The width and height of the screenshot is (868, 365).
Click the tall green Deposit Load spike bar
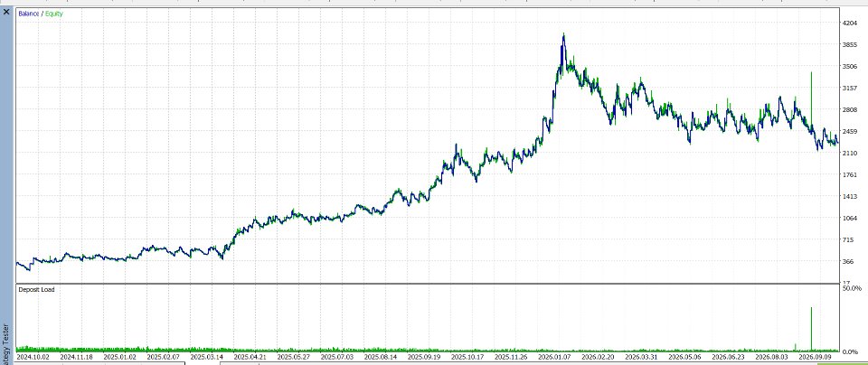[811, 329]
